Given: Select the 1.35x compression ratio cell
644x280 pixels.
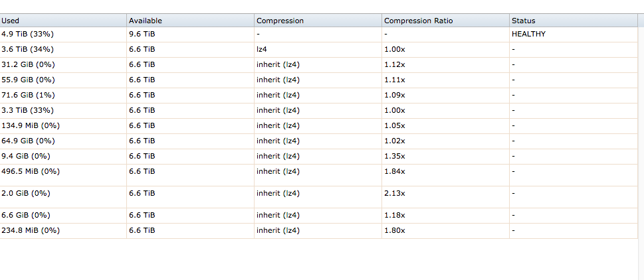Looking at the screenshot, I should [394, 156].
